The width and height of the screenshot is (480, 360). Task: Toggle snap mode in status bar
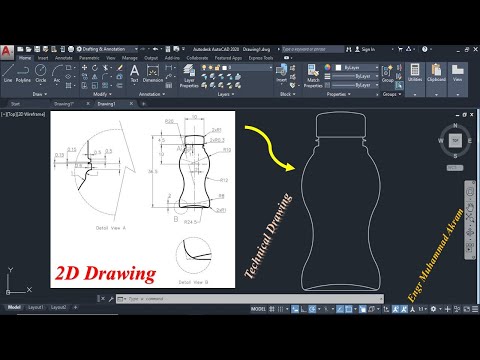281,309
